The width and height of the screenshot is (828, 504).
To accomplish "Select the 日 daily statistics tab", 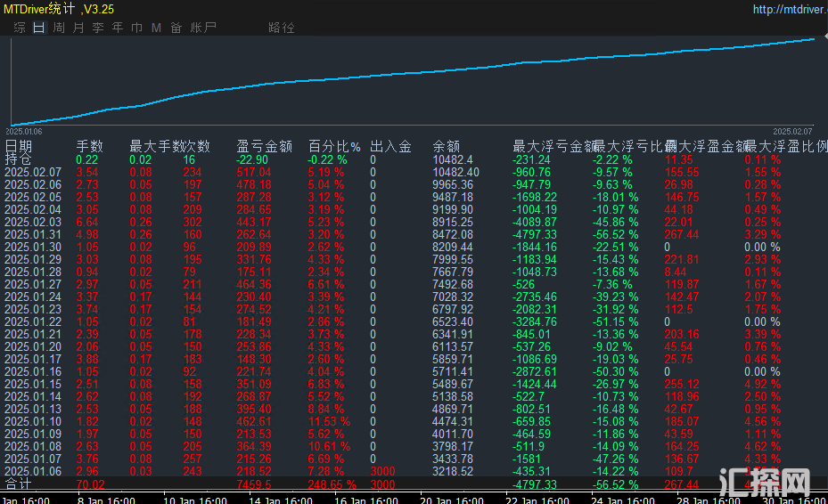I will (39, 28).
